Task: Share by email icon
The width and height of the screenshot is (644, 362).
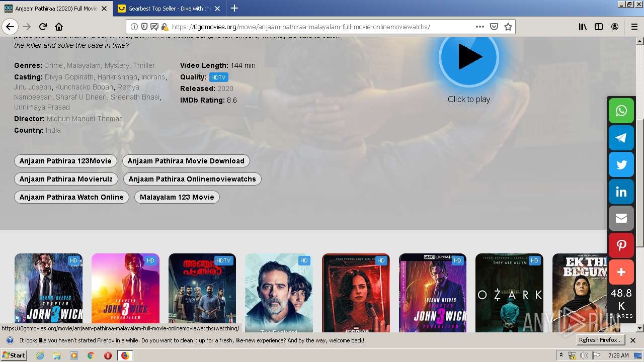Action: pyautogui.click(x=621, y=218)
